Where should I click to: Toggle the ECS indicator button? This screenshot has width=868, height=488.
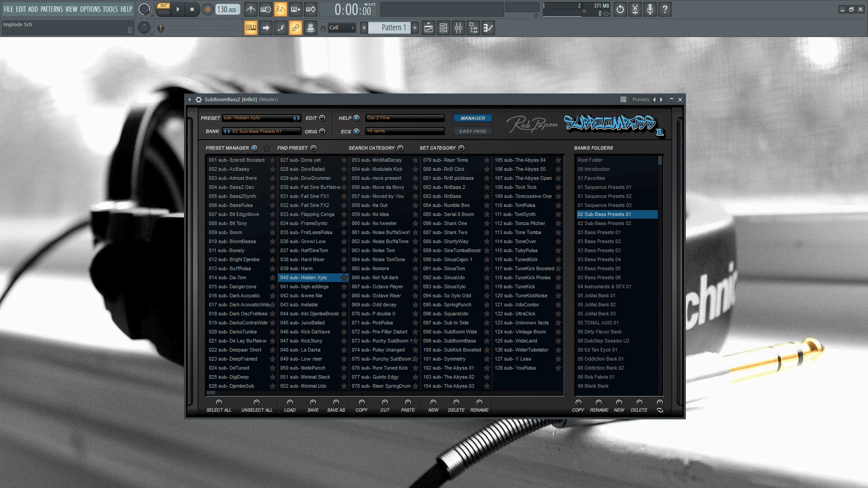click(357, 131)
